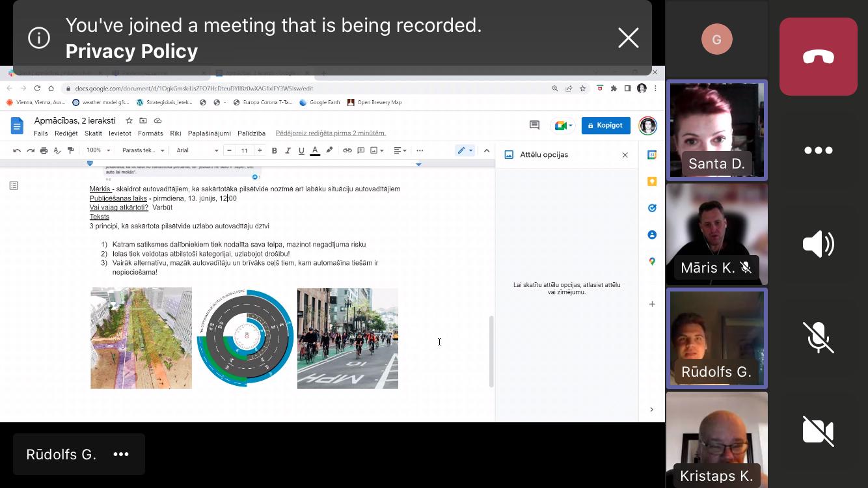Open the text alignment dropdown
Viewport: 868px width, 488px height.
pos(400,150)
